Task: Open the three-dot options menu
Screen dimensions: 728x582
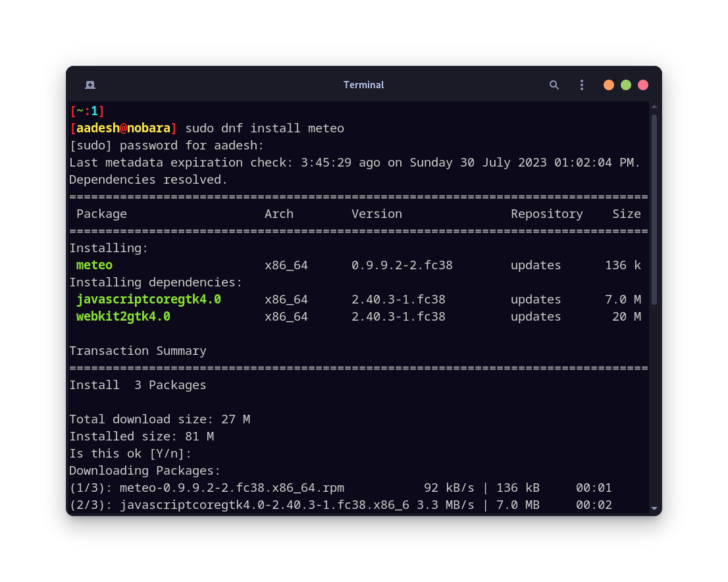Action: point(581,85)
